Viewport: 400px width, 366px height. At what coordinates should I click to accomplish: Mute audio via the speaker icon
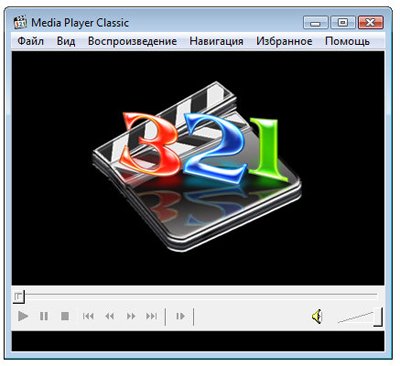[317, 316]
